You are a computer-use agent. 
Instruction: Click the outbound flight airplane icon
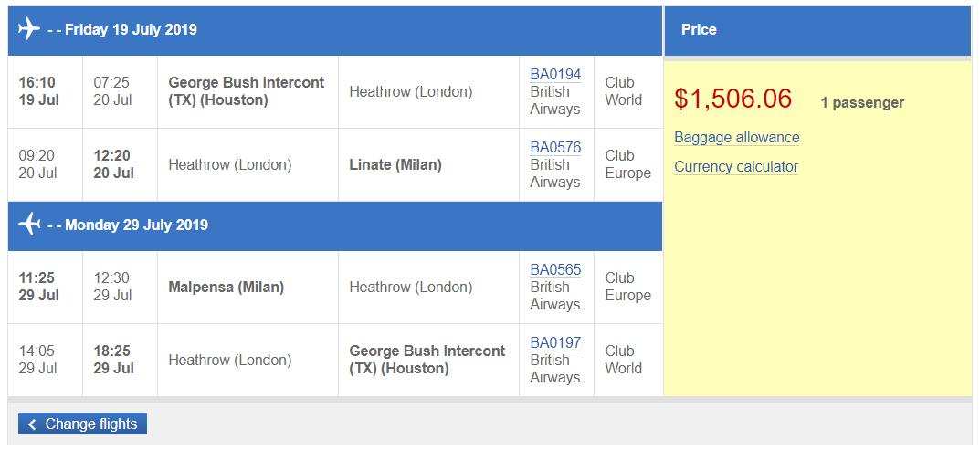pos(29,29)
